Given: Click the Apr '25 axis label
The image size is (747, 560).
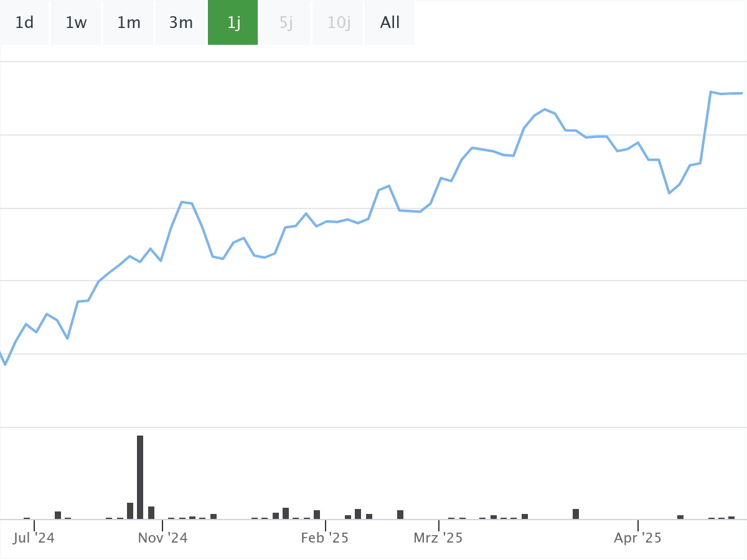Looking at the screenshot, I should tap(638, 538).
